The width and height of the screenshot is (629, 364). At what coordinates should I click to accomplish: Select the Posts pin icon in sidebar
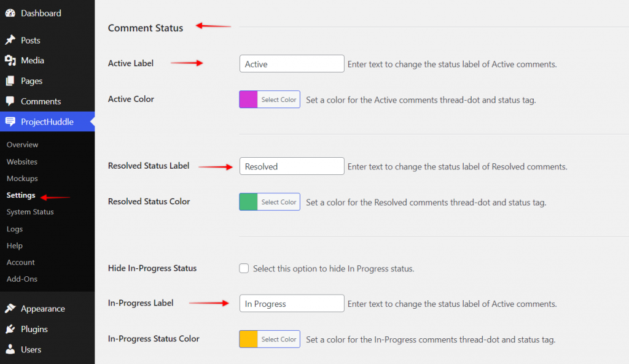(9, 40)
